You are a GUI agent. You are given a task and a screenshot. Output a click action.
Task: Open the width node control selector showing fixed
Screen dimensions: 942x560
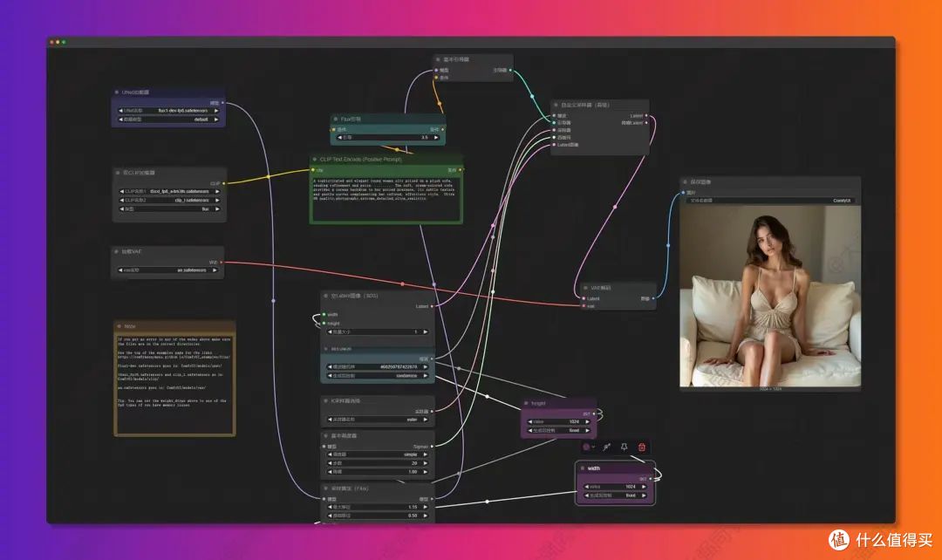pyautogui.click(x=615, y=495)
